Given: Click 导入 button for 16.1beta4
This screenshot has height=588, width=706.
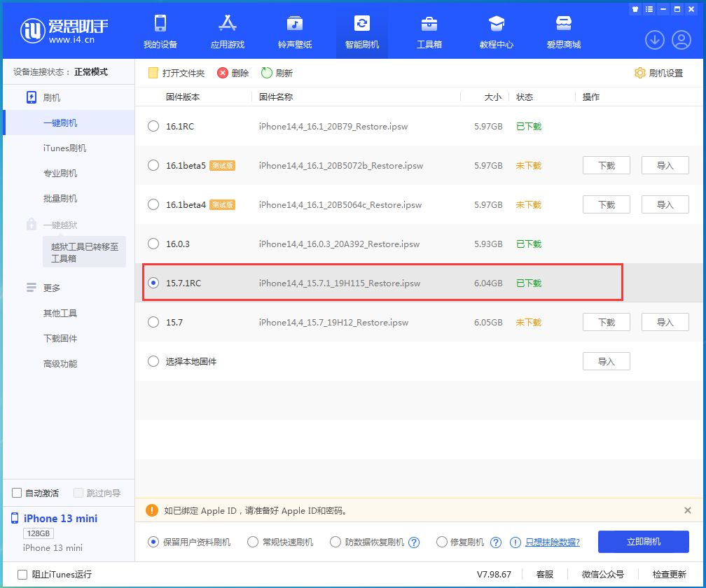Looking at the screenshot, I should pos(665,204).
